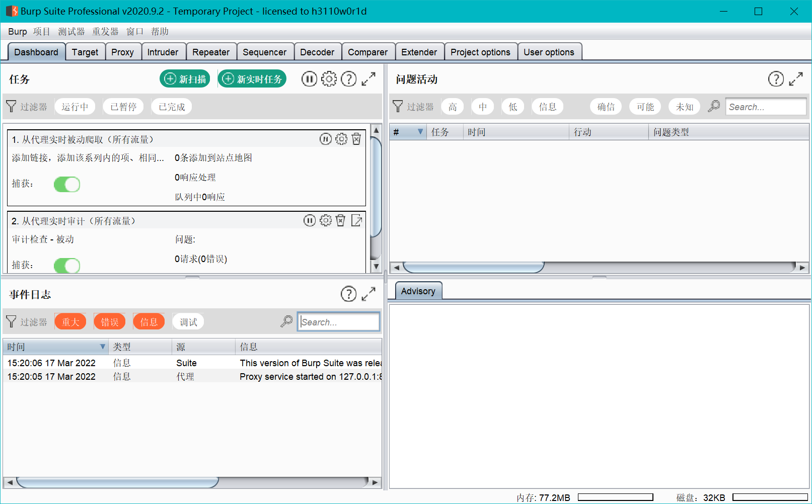Switch to the Repeater tab
Screen dimensions: 812x504
[211, 51]
